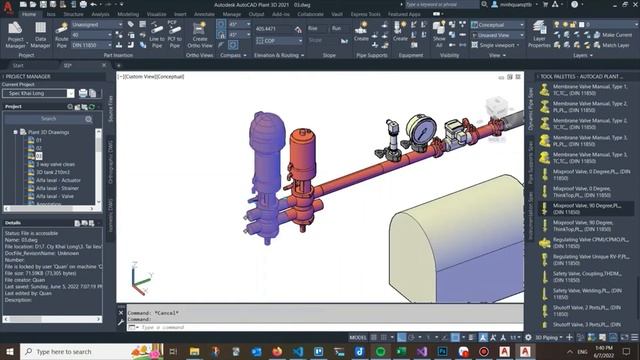Open the Isos ribbon tab
This screenshot has height=360, width=640.
pos(51,14)
